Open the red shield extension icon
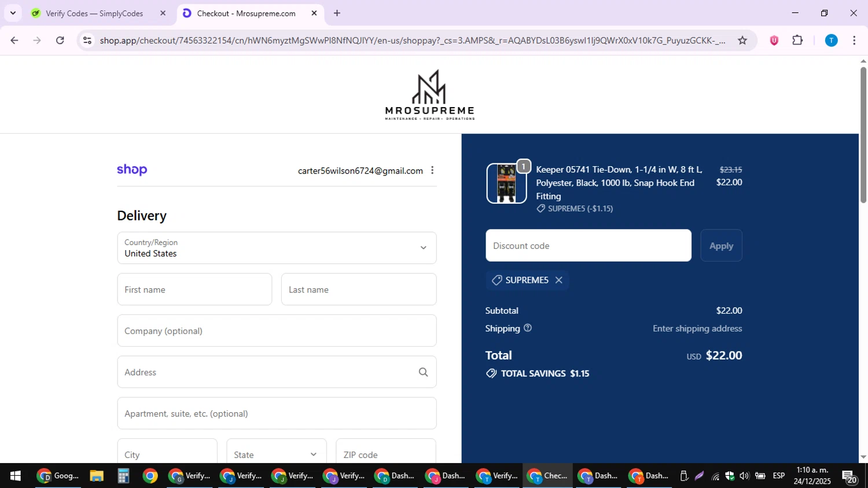This screenshot has width=868, height=488. [774, 41]
